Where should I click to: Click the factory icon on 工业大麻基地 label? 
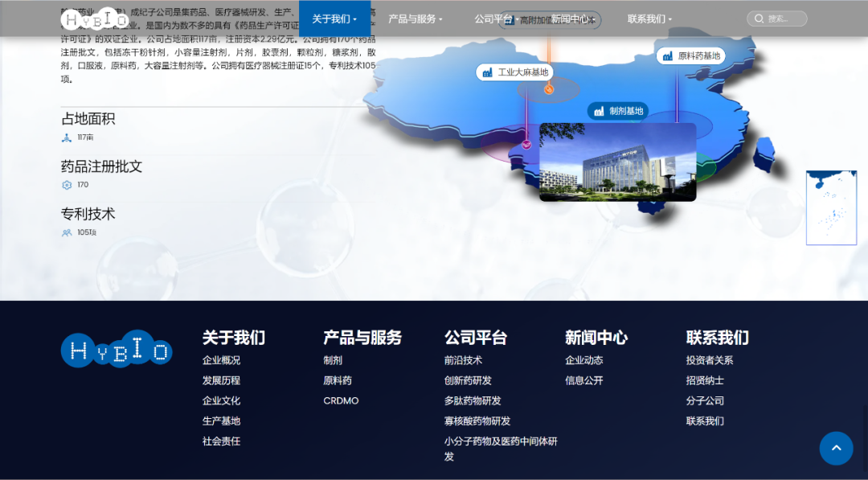[487, 72]
